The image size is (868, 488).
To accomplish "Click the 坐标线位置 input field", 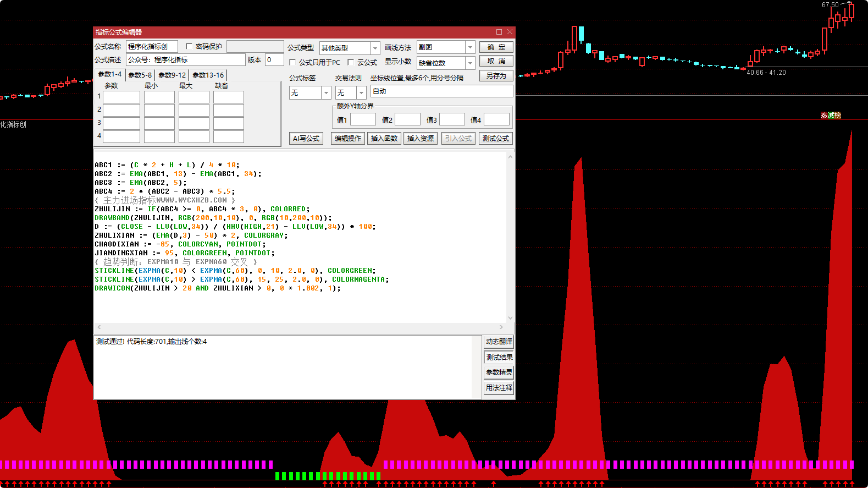I will [441, 91].
